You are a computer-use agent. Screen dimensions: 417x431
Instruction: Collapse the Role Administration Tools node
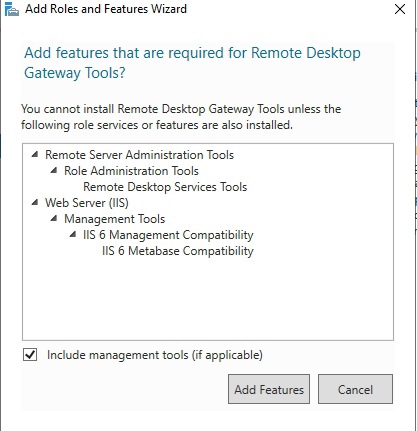point(54,171)
